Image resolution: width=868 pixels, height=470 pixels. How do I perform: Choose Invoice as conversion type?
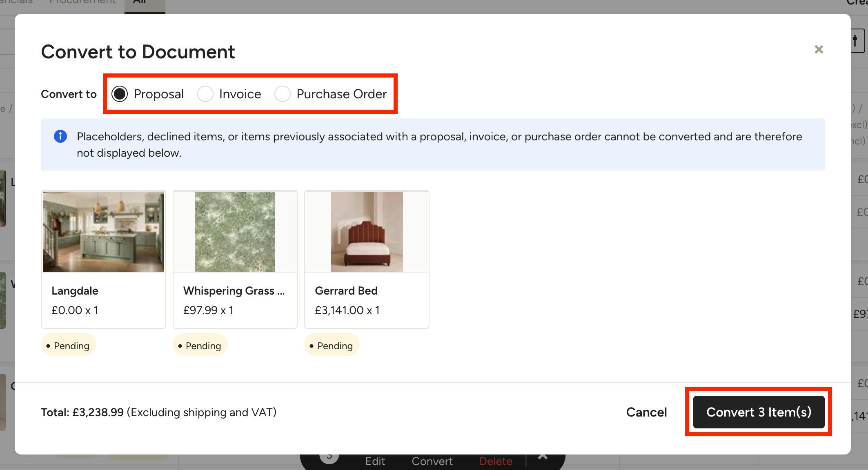click(x=205, y=94)
